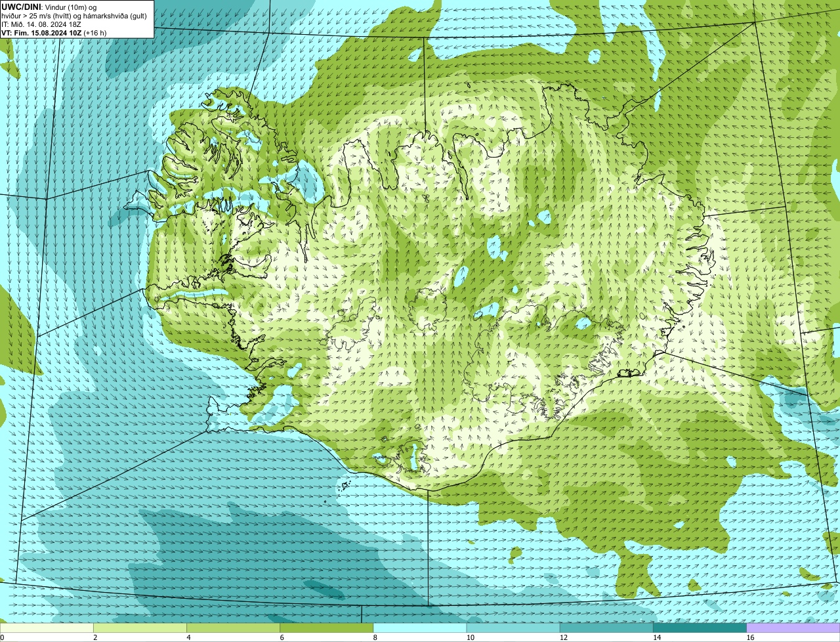Click the "UWC/DINI: Vindur (10m) og" title line
Screen dimensions: 840x642
[x=49, y=7]
